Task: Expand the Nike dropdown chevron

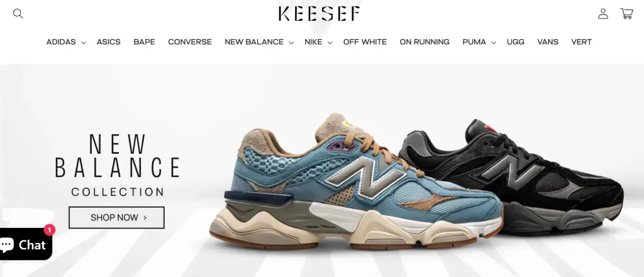Action: pyautogui.click(x=330, y=42)
